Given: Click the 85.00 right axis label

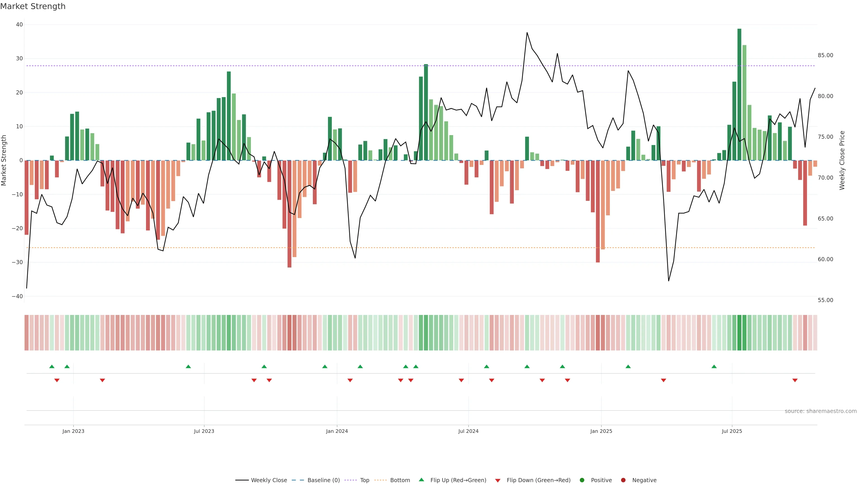Looking at the screenshot, I should (x=825, y=55).
